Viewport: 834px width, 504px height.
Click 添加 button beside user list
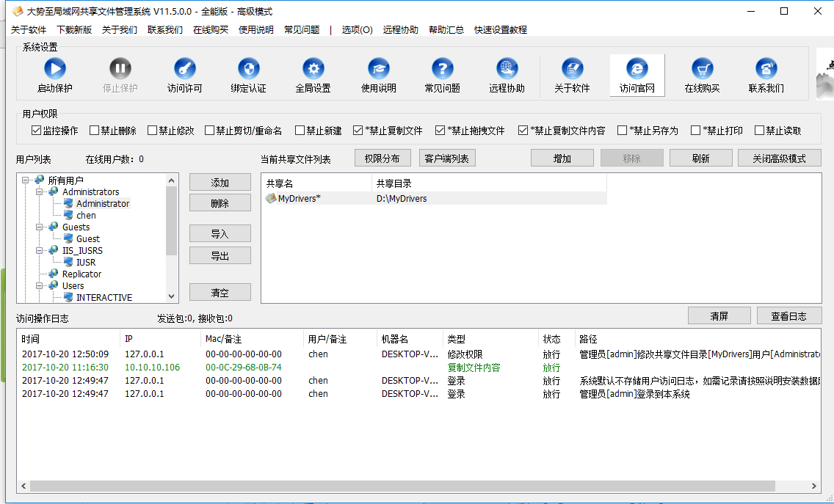pyautogui.click(x=220, y=183)
